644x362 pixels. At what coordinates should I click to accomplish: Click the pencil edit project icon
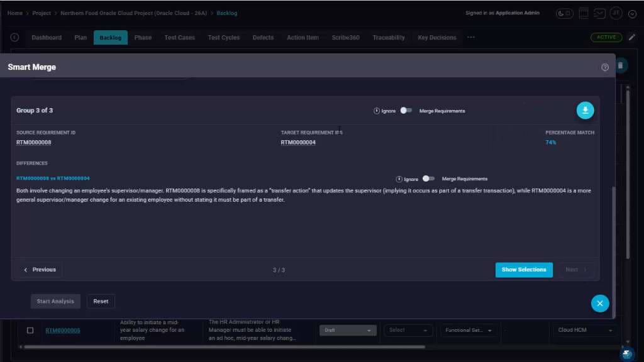point(631,37)
